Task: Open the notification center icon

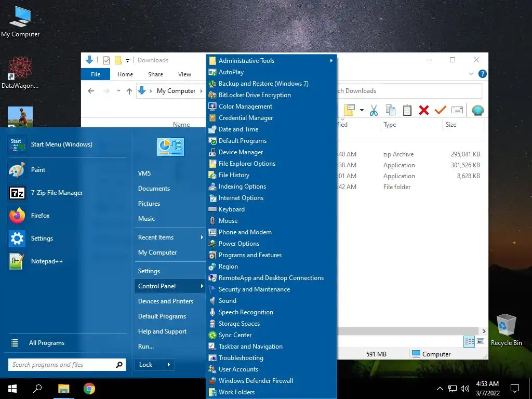Action: coord(515,389)
